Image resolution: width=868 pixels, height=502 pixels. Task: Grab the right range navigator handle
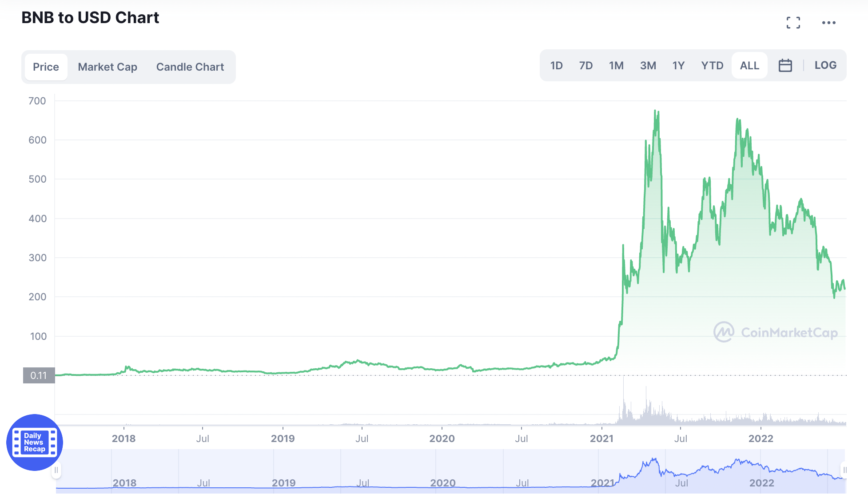tap(844, 470)
